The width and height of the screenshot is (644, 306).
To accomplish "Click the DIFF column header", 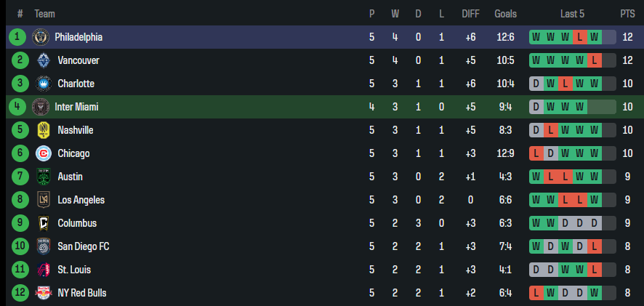I will point(470,14).
